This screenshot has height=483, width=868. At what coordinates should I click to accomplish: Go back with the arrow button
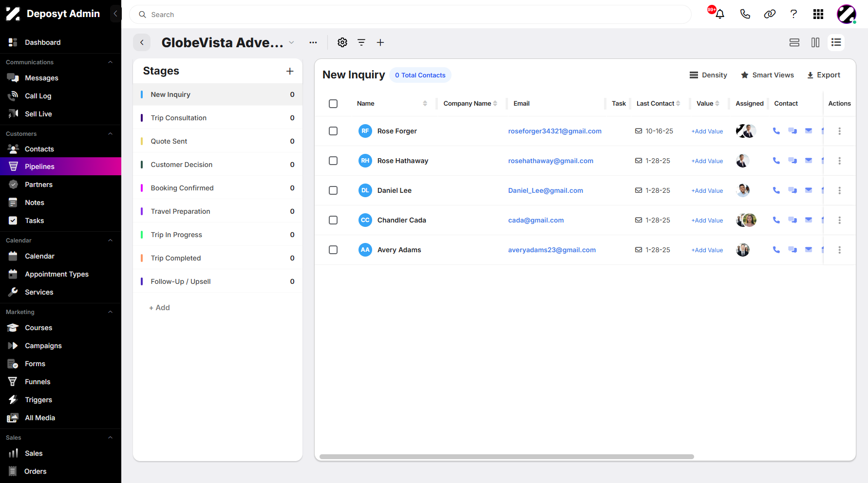(142, 42)
